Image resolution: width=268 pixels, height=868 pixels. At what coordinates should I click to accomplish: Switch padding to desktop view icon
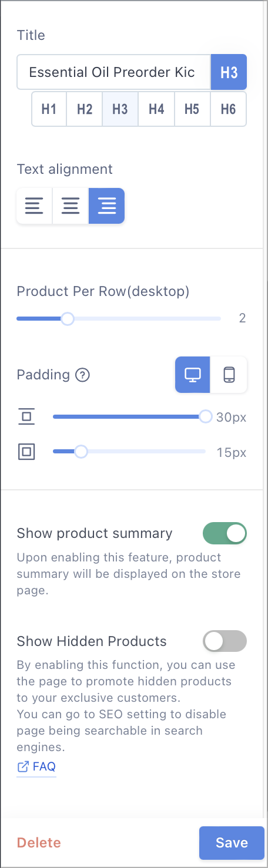[x=193, y=375]
